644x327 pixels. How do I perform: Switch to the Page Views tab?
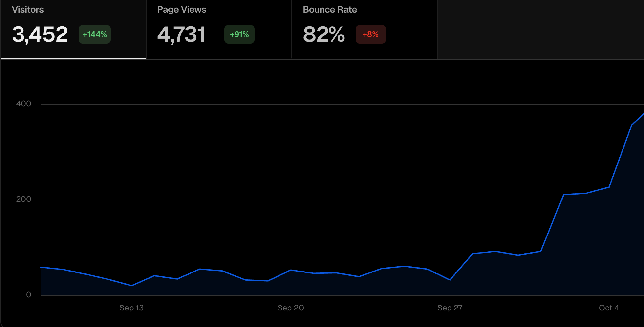(219, 30)
